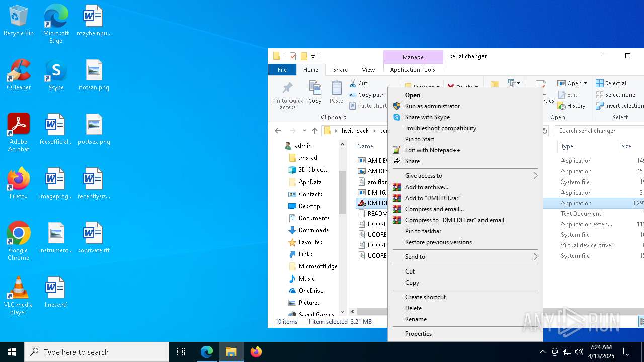Open Microsoft Edge desktop shortcut
644x362 pixels.
coord(56,24)
